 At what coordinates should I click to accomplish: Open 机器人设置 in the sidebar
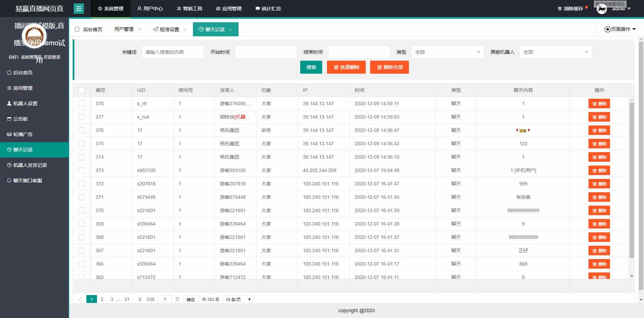[x=34, y=103]
